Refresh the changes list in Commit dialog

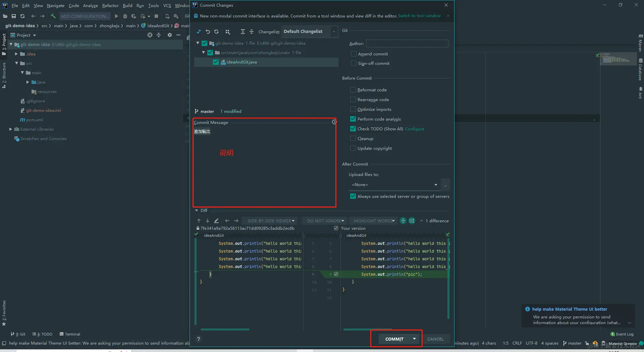click(216, 32)
